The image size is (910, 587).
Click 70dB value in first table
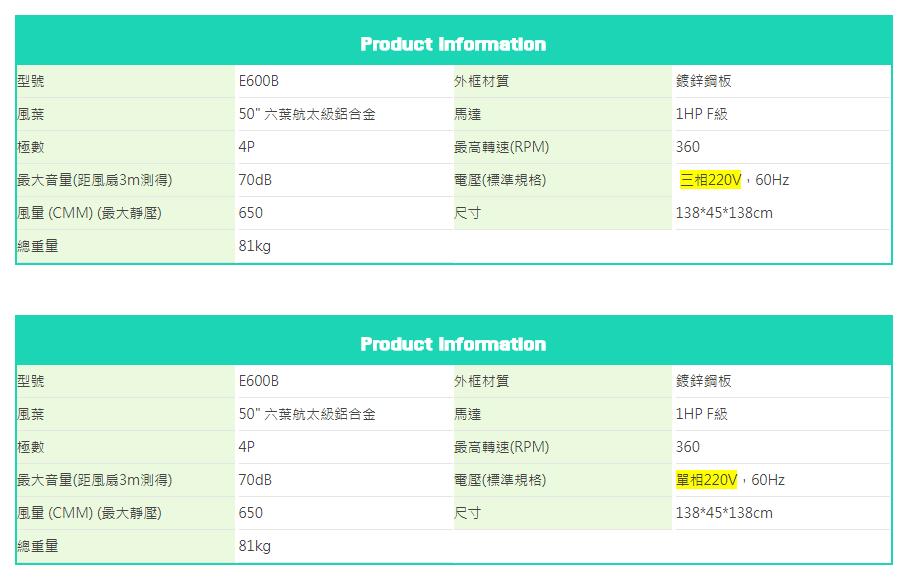(255, 180)
